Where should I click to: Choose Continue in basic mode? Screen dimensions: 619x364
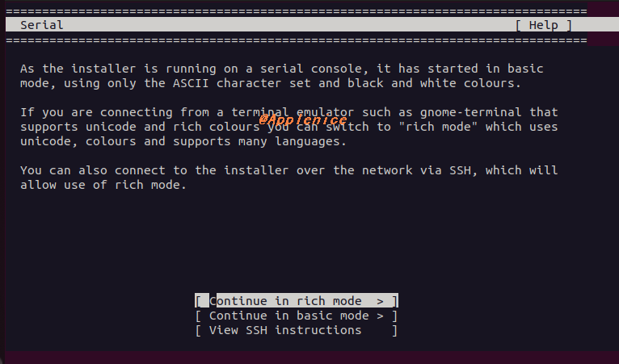coord(297,316)
